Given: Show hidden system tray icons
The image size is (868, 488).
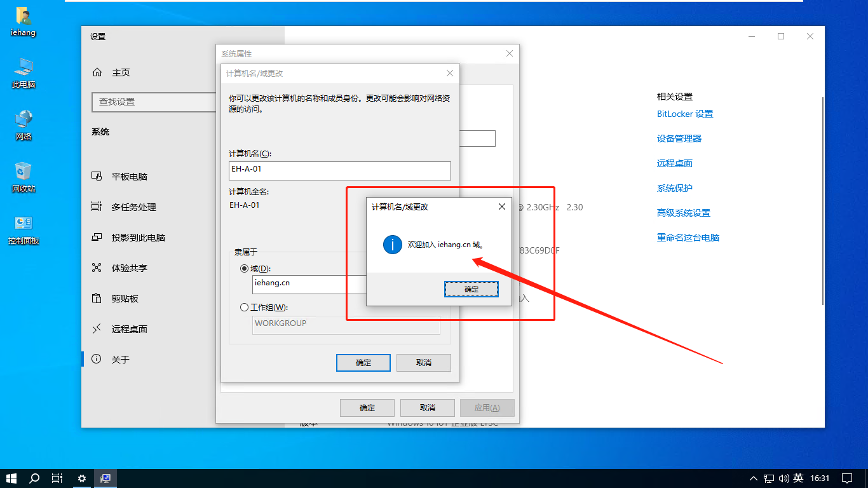Looking at the screenshot, I should 753,478.
